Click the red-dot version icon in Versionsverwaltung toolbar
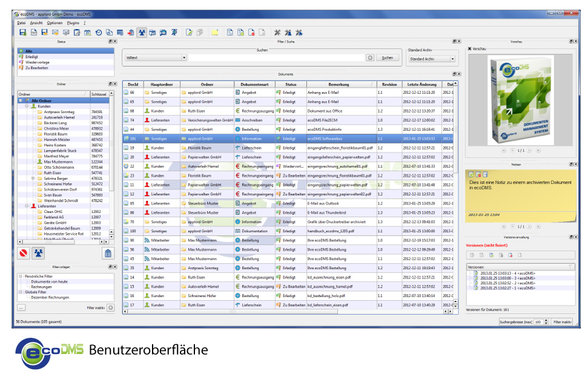Image resolution: width=588 pixels, height=377 pixels. [510, 255]
